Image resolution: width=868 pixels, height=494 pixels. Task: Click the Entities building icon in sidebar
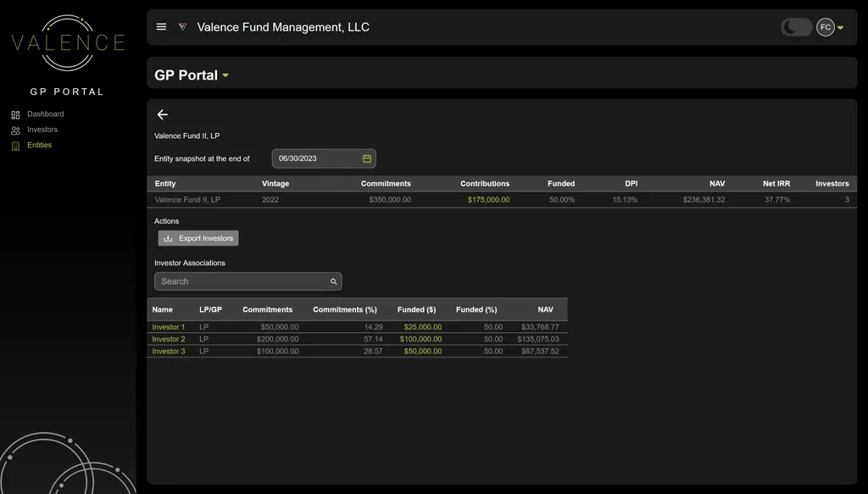tap(15, 146)
